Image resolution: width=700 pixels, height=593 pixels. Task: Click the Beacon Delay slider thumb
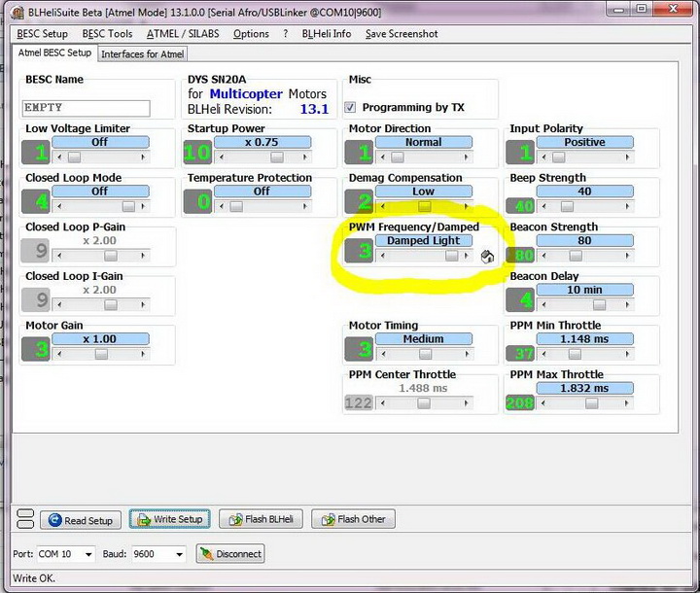pyautogui.click(x=599, y=305)
